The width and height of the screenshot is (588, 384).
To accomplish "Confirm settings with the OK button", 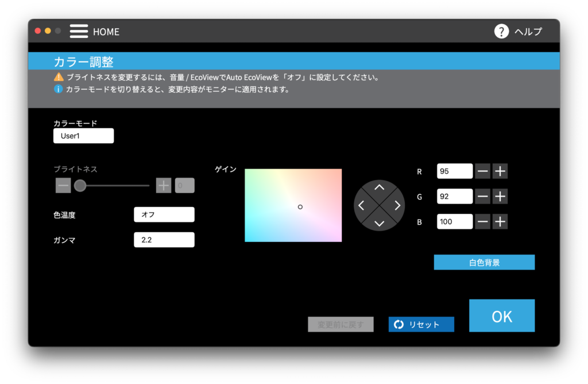I will [501, 316].
